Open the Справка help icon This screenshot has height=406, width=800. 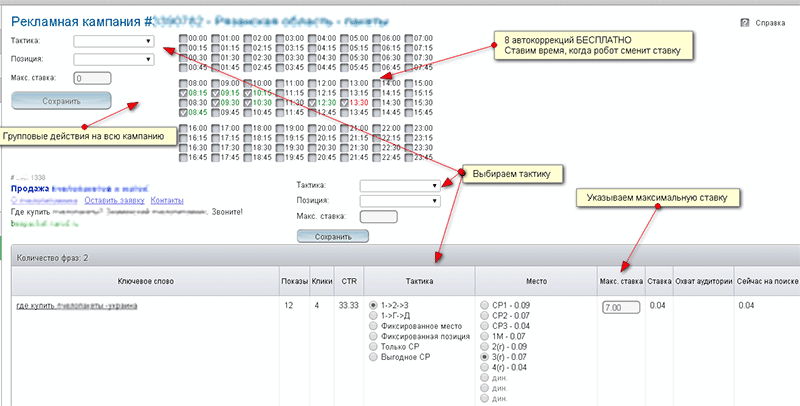[x=744, y=23]
